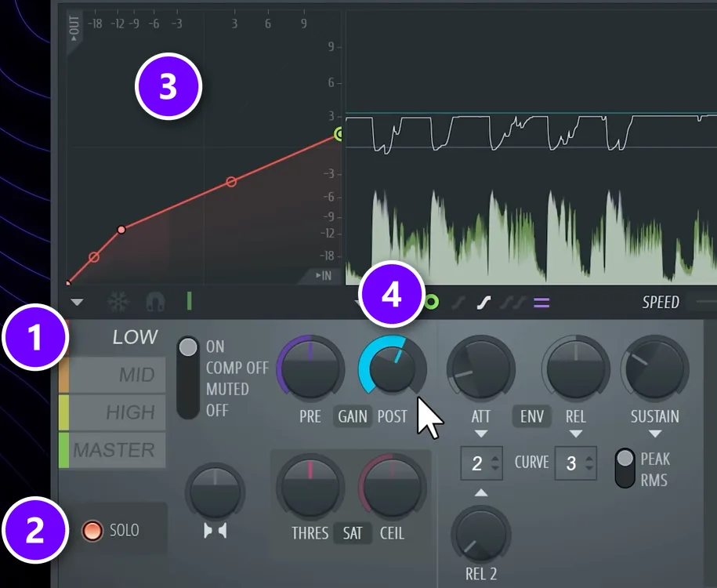Click the GAIN label button
This screenshot has width=717, height=588.
pyautogui.click(x=353, y=416)
